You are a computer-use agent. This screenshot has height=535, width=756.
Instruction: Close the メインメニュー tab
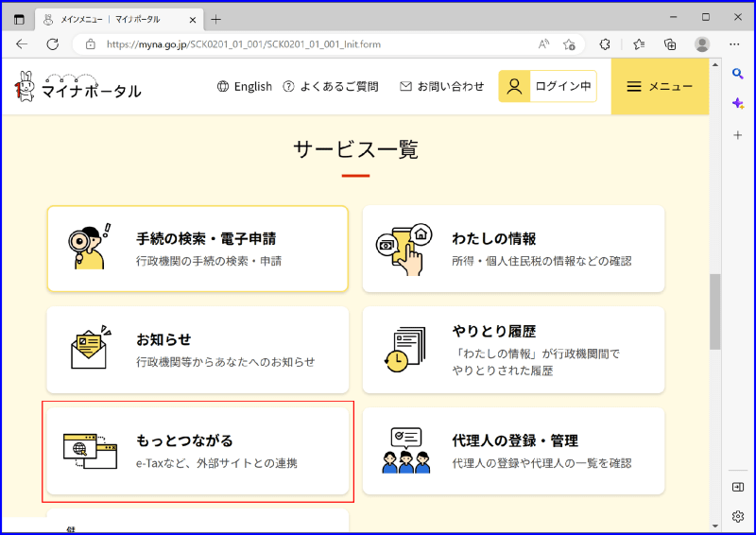[x=193, y=20]
